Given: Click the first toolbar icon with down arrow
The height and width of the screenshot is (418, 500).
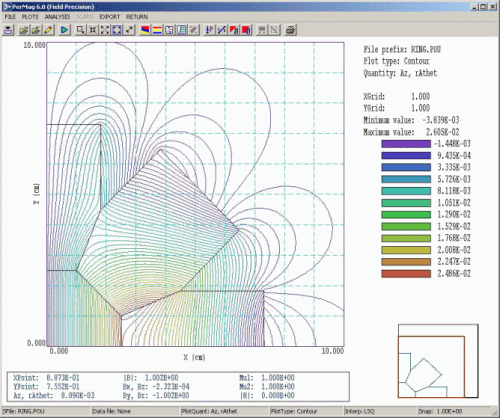Looking at the screenshot, I should point(8,30).
